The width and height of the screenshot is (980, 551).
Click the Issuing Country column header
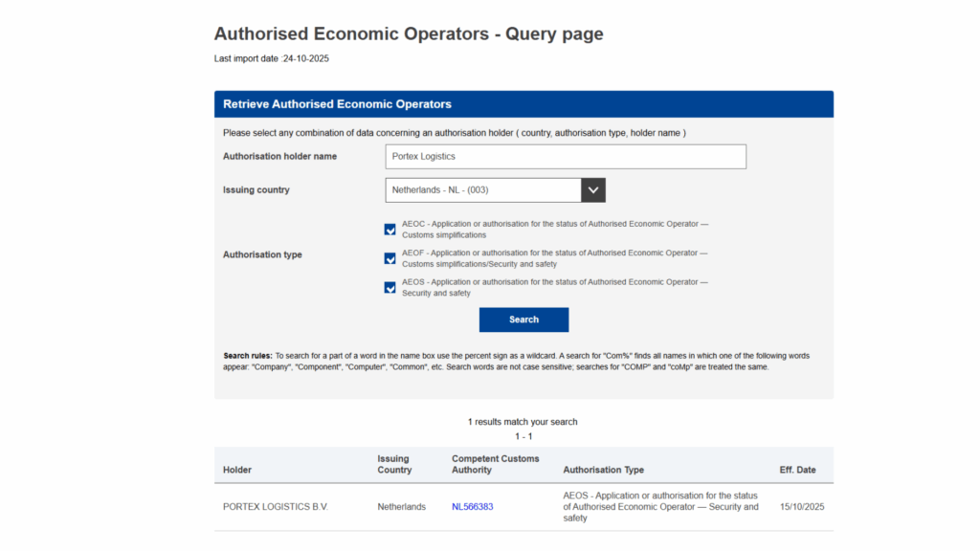point(394,465)
